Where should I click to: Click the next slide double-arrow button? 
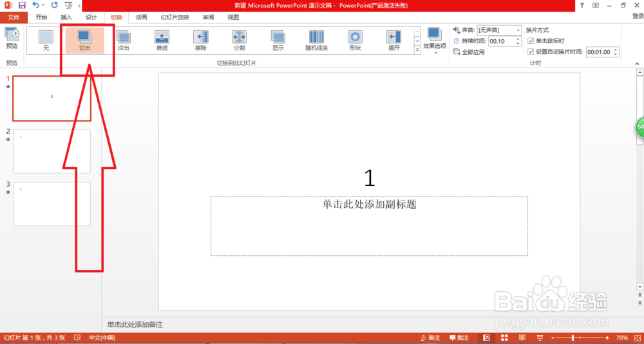click(639, 303)
